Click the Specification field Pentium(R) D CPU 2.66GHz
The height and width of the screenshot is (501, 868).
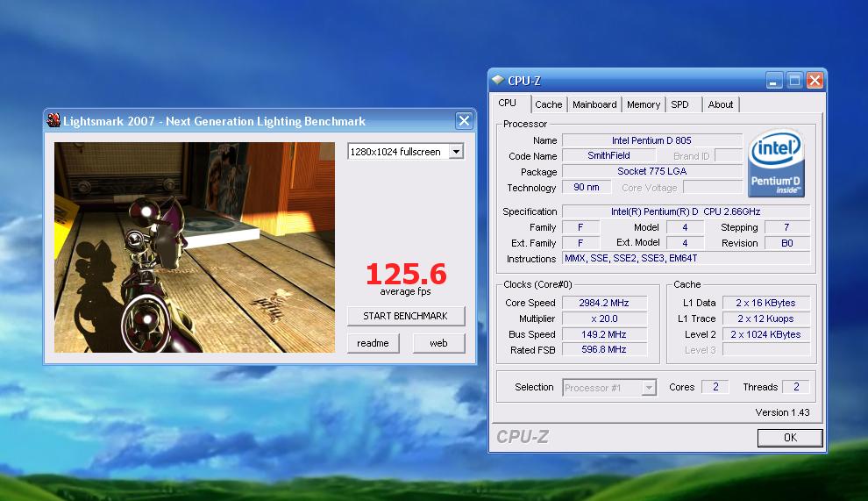click(686, 211)
